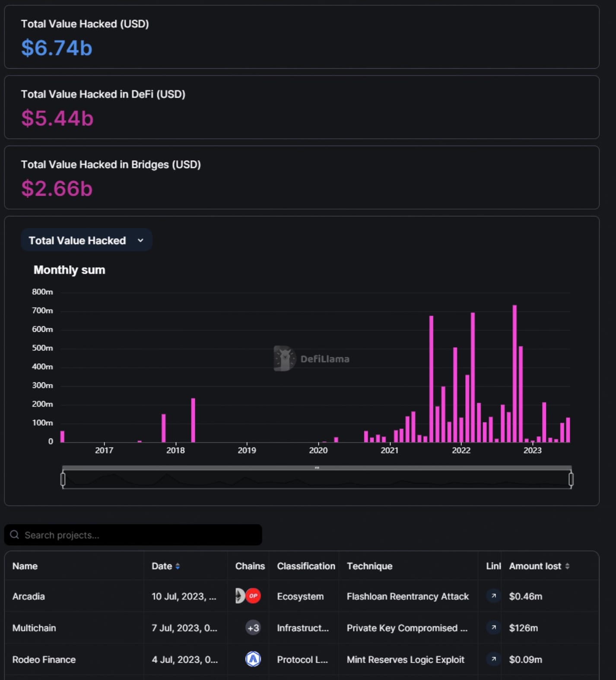Image resolution: width=616 pixels, height=680 pixels.
Task: Focus the Search projects input field
Action: [138, 535]
